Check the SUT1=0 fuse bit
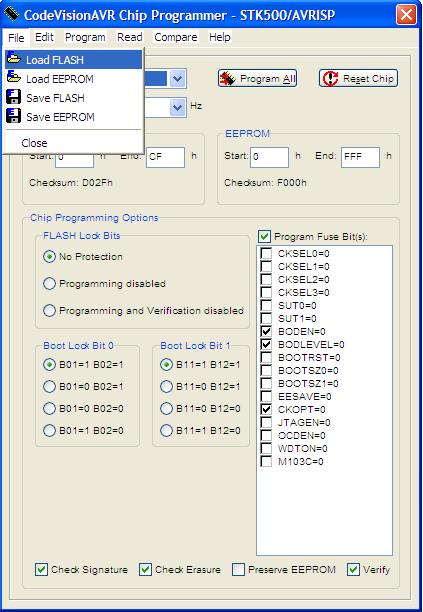Image resolution: width=423 pixels, height=612 pixels. click(266, 318)
